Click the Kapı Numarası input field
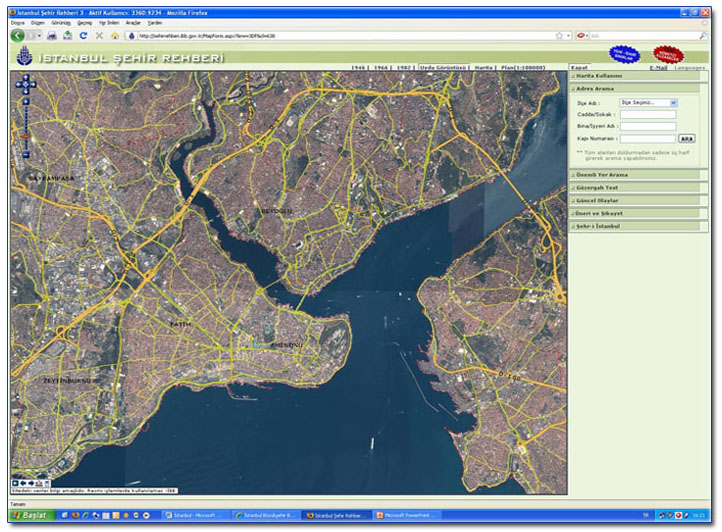 648,139
